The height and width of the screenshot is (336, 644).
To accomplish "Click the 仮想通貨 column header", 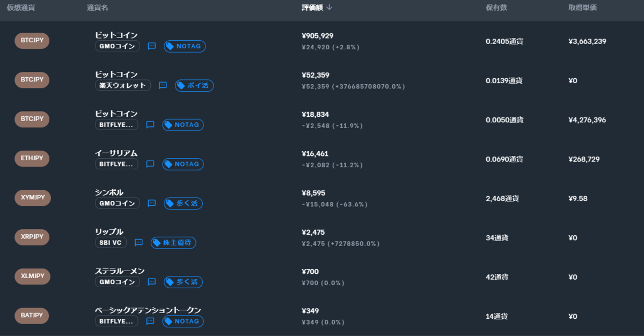I will click(x=21, y=8).
